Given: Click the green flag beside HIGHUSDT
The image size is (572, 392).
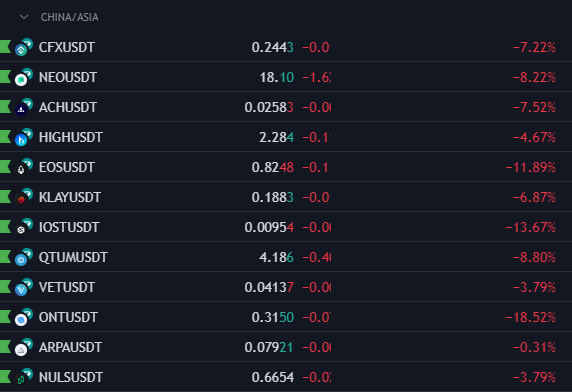Looking at the screenshot, I should click(5, 137).
